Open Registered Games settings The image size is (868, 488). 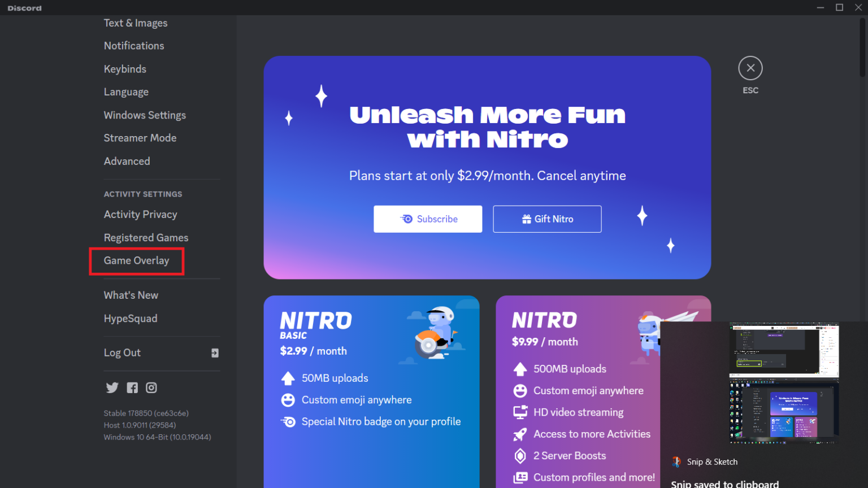click(146, 238)
